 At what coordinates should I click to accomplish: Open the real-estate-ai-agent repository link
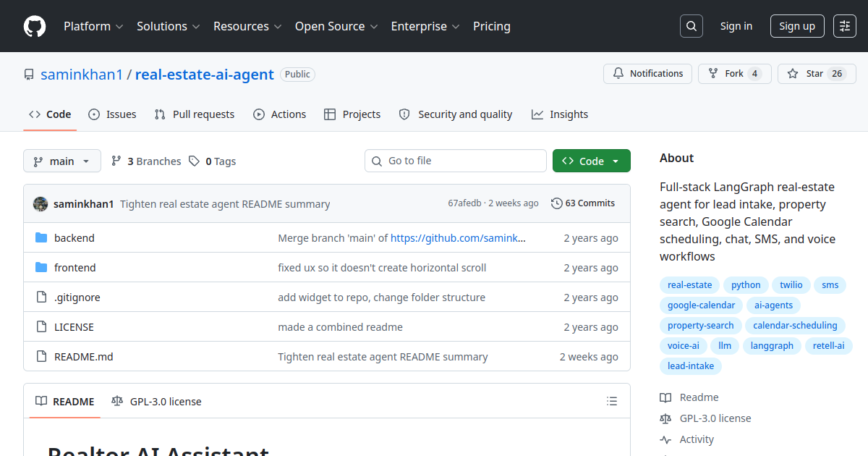pos(205,75)
